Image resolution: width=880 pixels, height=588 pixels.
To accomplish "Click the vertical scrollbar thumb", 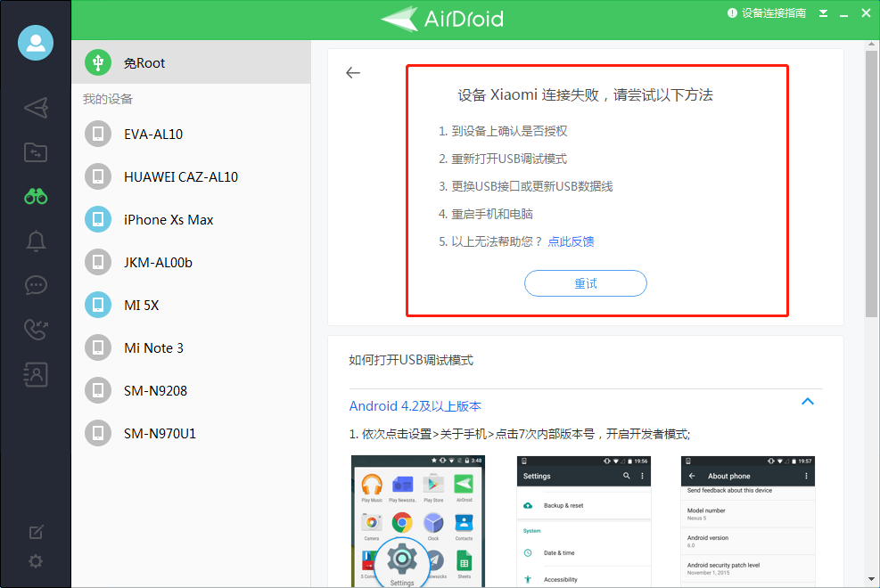I will pyautogui.click(x=871, y=184).
